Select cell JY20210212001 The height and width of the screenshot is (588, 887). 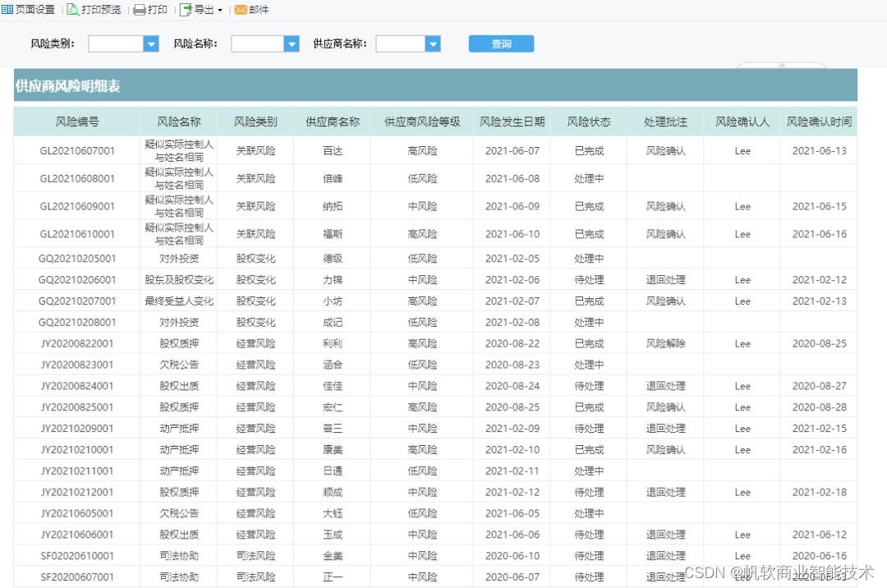(77, 493)
